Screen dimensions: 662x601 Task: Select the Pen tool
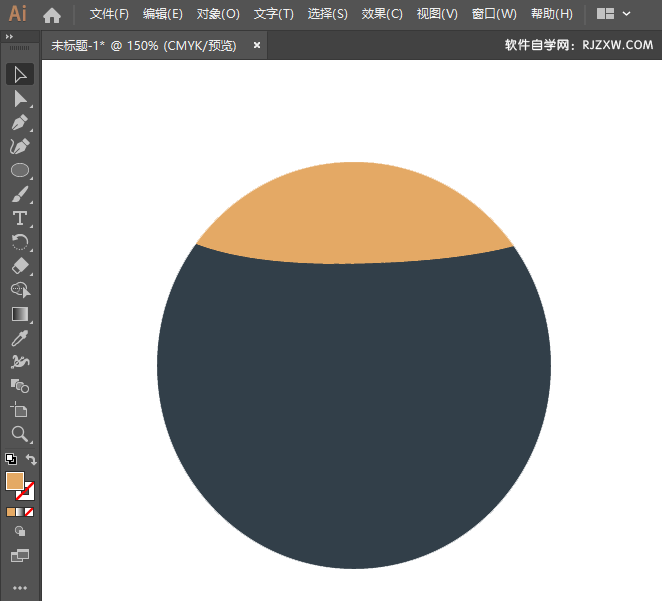(x=19, y=122)
